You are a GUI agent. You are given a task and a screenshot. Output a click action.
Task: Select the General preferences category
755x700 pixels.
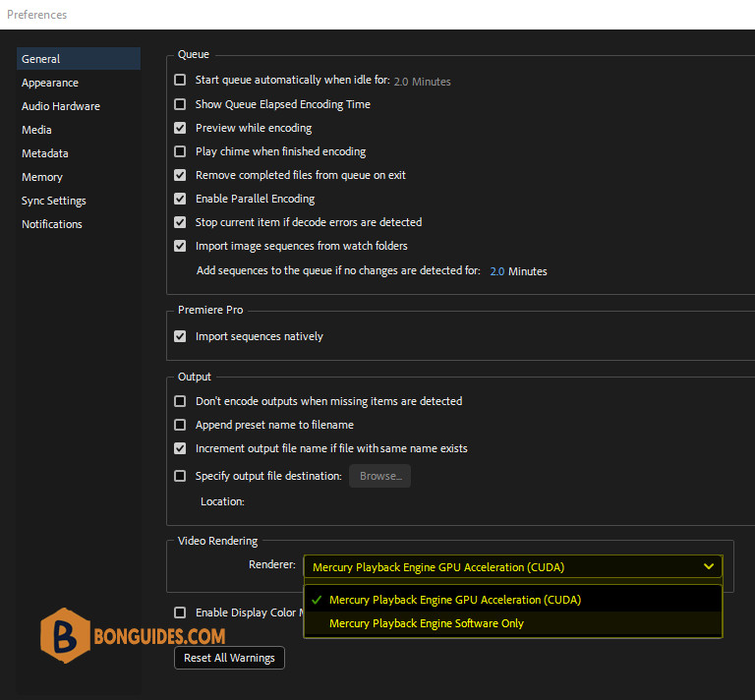click(79, 59)
